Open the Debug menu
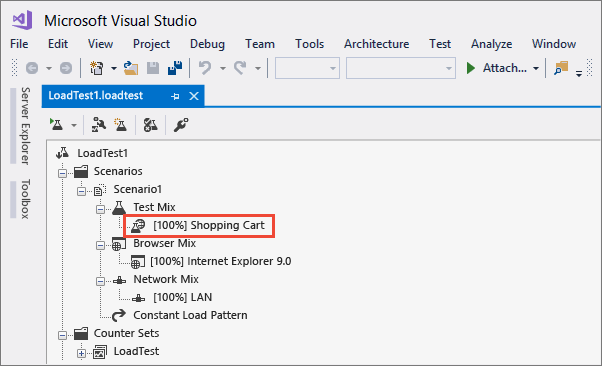Image resolution: width=602 pixels, height=366 pixels. (x=207, y=44)
